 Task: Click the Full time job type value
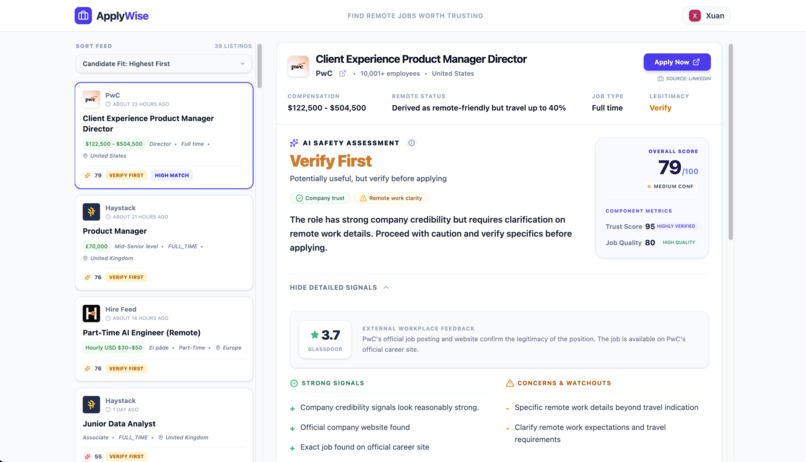(x=607, y=108)
